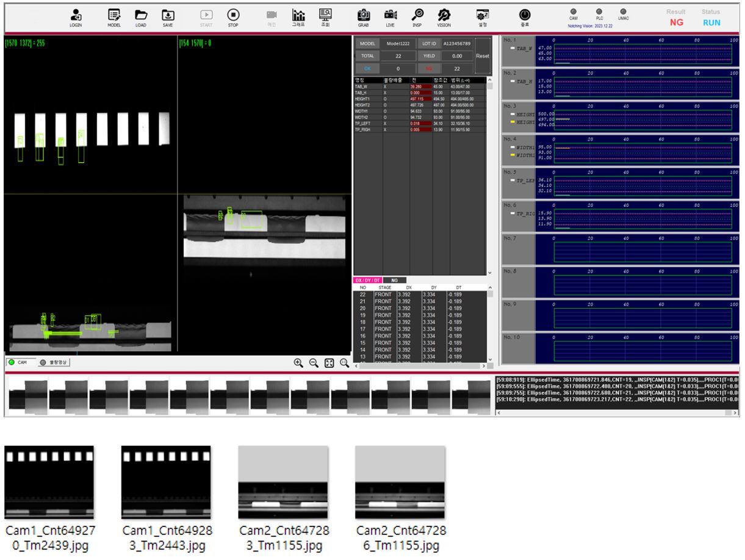Click the 그래프 graph icon
Screen dimensions: 745x560
click(298, 16)
